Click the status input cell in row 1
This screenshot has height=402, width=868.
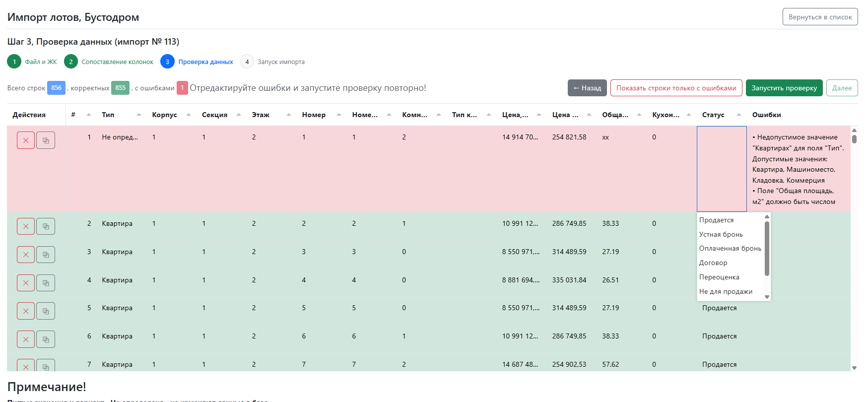point(722,169)
